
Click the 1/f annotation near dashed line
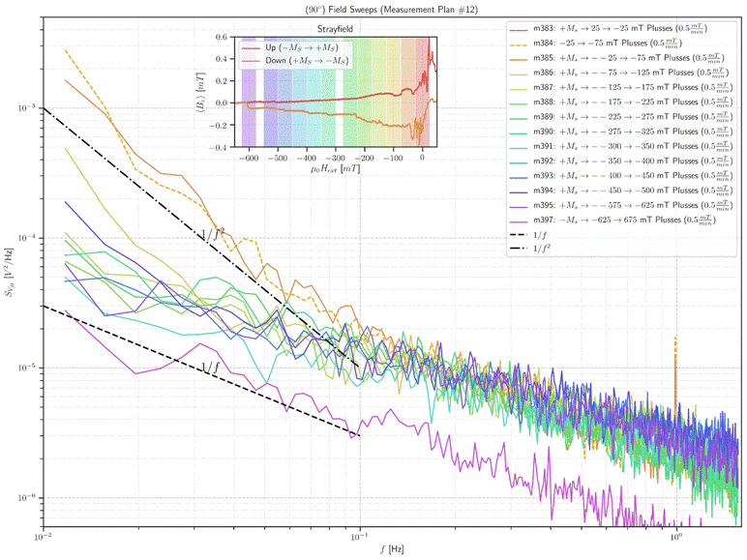tap(209, 367)
